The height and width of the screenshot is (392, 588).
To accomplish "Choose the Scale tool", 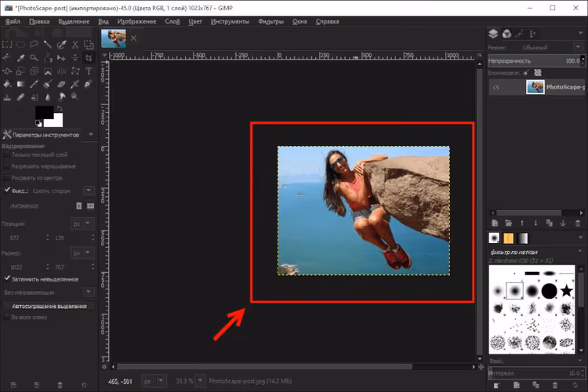I will coord(20,71).
